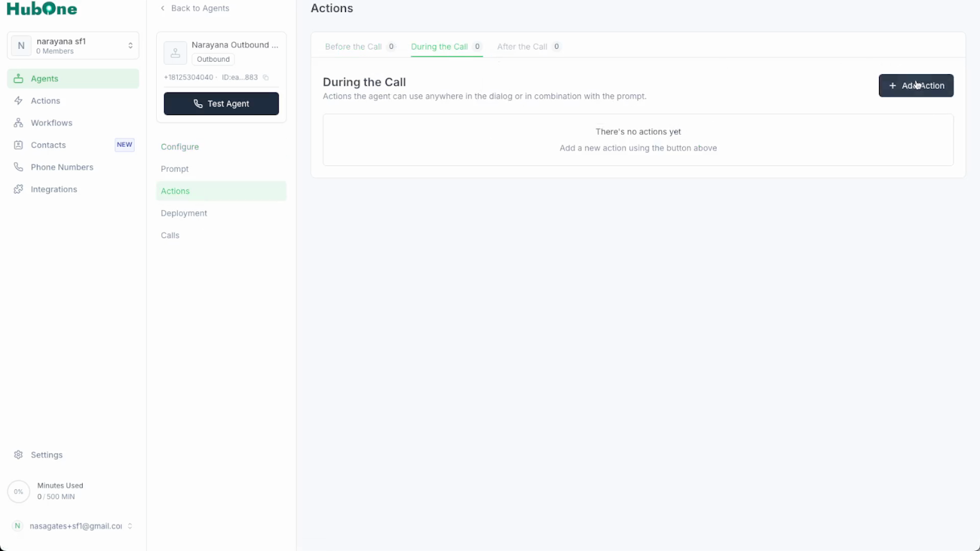
Task: Open the After the Call tab
Action: 529,47
